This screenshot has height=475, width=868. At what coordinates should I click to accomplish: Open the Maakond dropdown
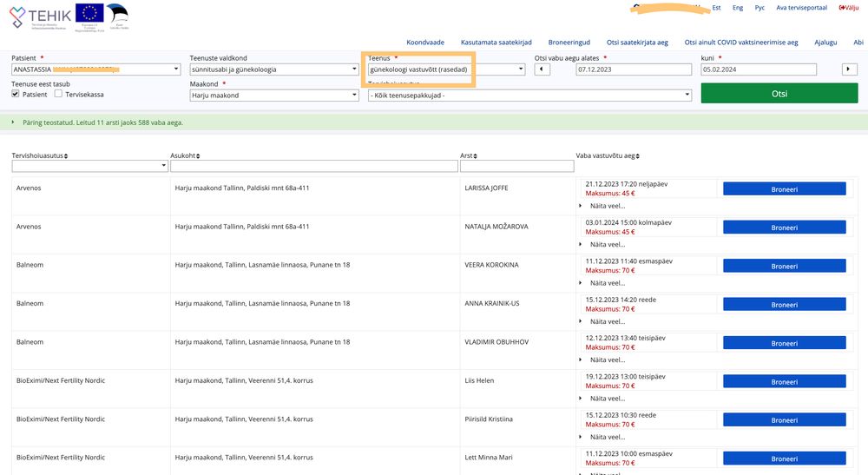pyautogui.click(x=273, y=96)
